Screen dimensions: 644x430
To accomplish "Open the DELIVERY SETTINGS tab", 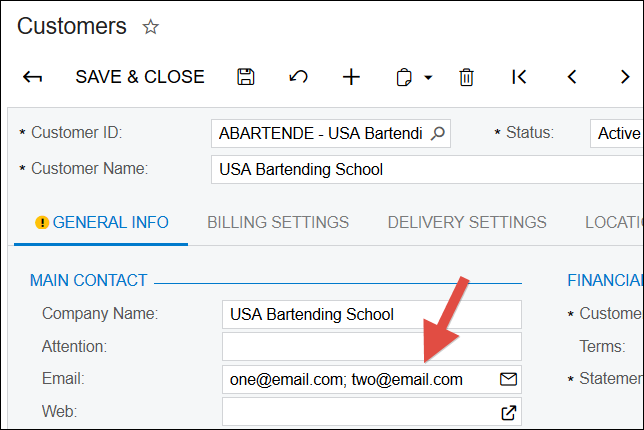I will point(467,223).
